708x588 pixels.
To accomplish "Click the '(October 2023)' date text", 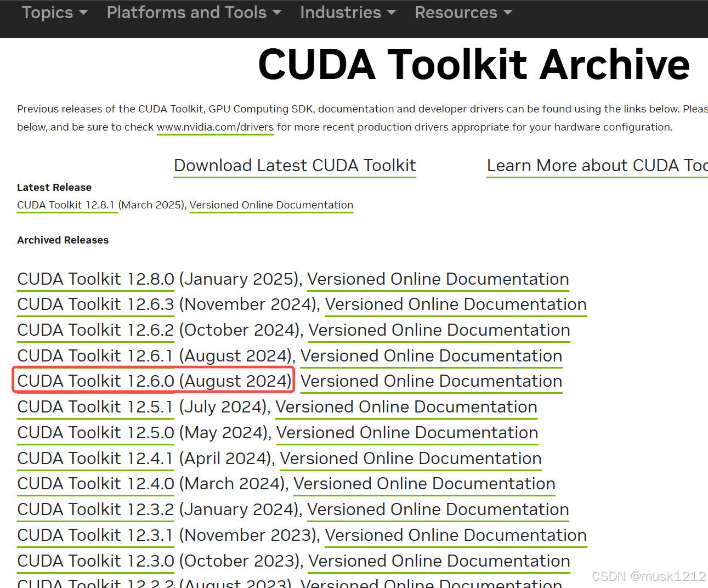I will [x=239, y=561].
